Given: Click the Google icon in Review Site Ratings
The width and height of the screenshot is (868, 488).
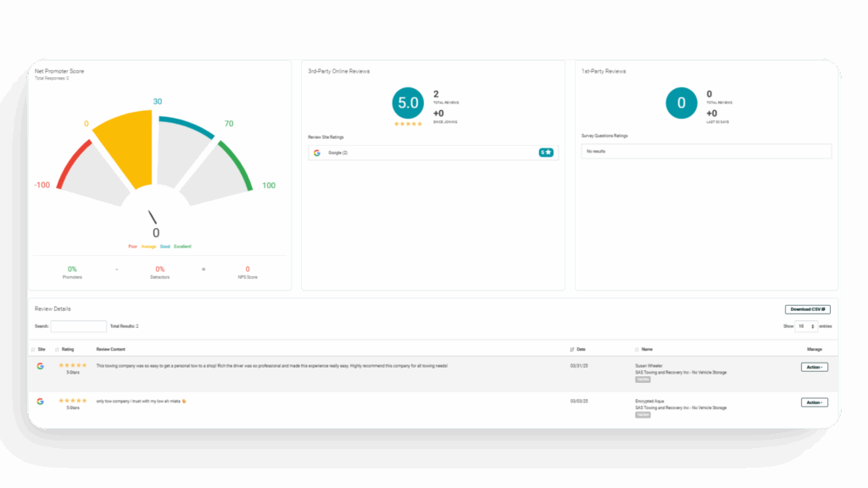Looking at the screenshot, I should pyautogui.click(x=316, y=152).
